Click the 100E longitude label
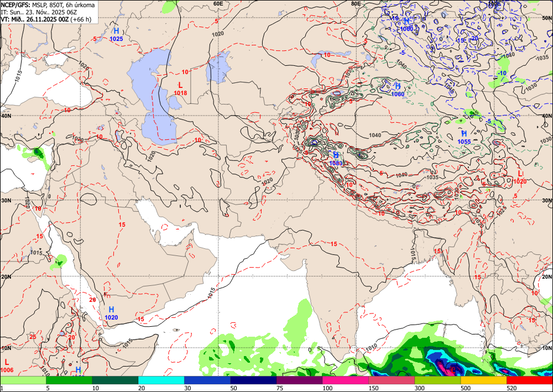This screenshot has height=392, width=553. (494, 3)
